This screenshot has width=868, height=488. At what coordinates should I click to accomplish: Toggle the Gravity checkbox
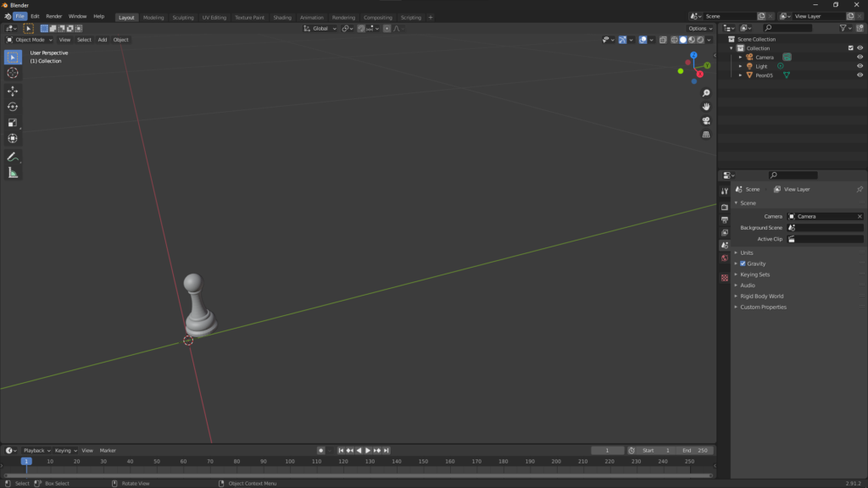tap(743, 263)
